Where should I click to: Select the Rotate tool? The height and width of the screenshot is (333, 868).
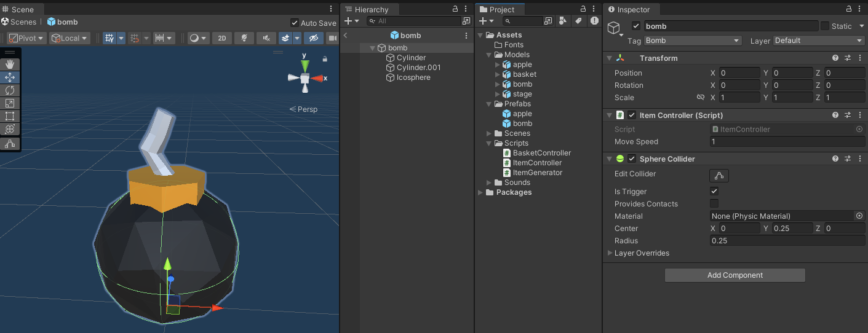point(10,90)
